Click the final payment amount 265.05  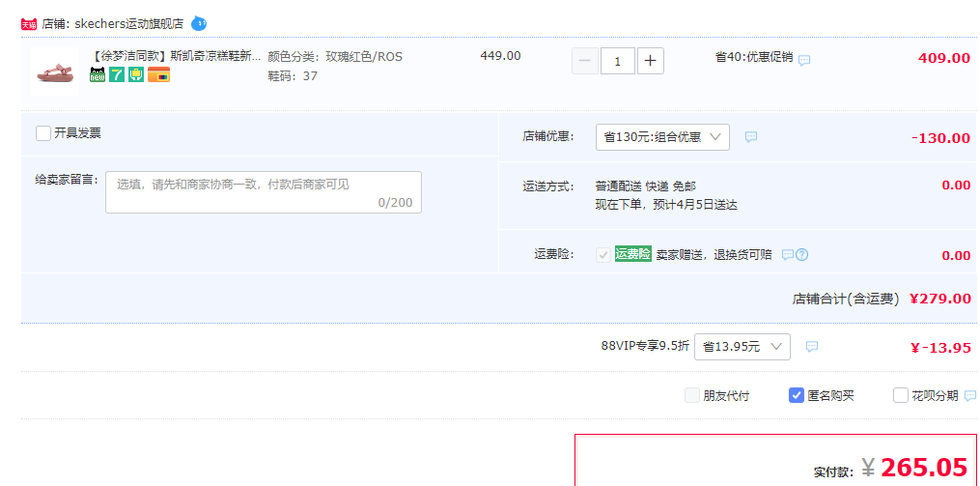pyautogui.click(x=924, y=467)
